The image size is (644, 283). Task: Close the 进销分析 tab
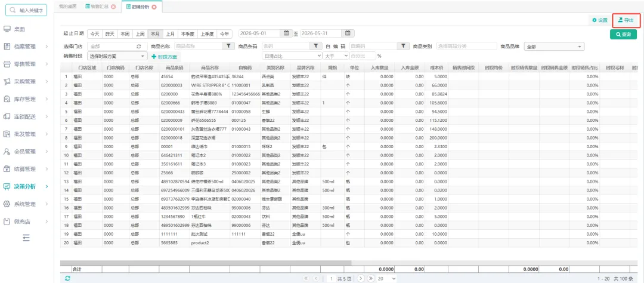click(154, 7)
